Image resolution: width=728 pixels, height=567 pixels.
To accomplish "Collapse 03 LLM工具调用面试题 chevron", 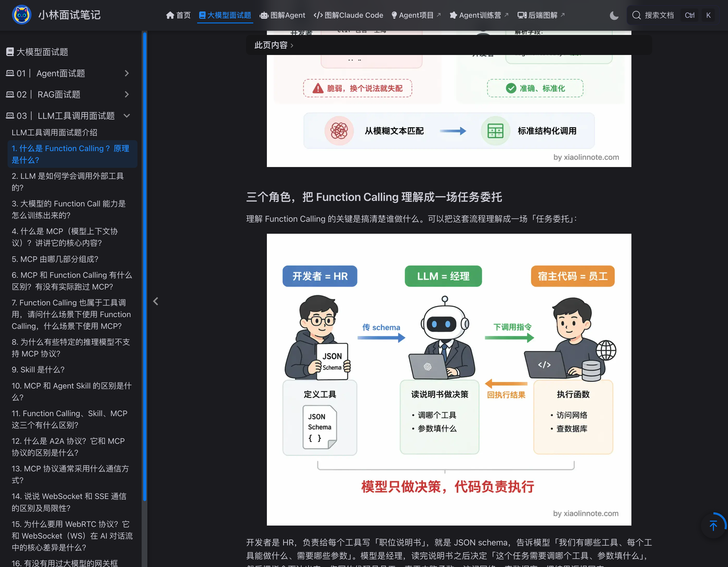I will click(127, 116).
